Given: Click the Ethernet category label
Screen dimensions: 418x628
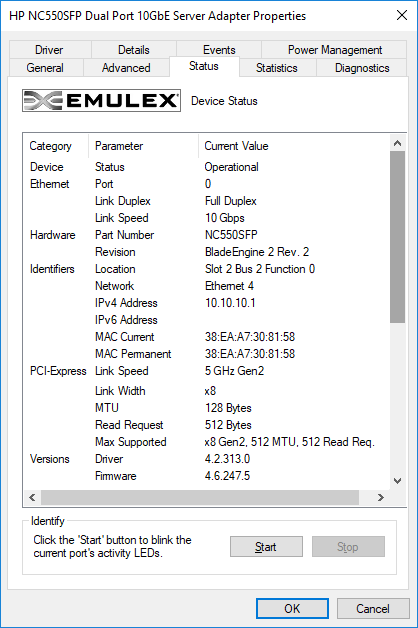Looking at the screenshot, I should (50, 184).
